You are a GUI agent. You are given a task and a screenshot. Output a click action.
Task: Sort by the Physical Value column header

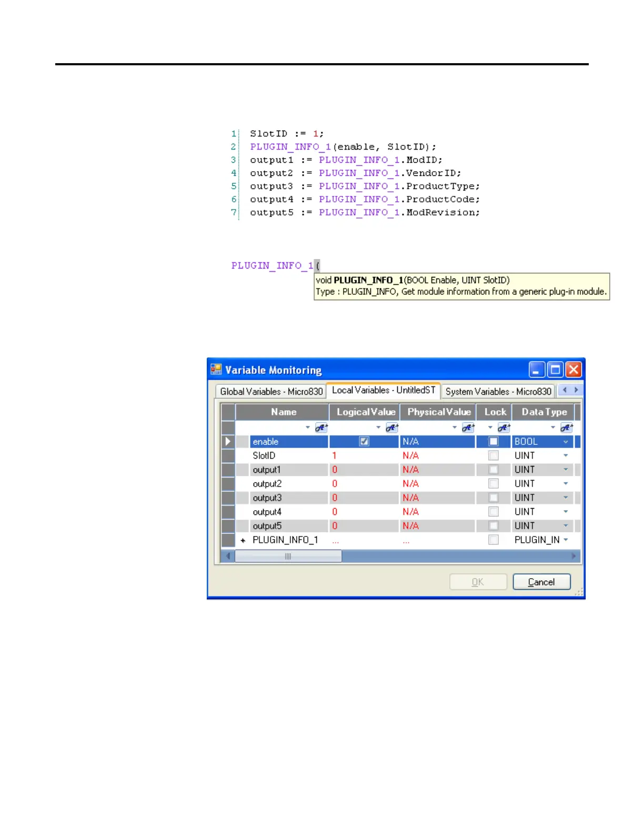point(438,412)
